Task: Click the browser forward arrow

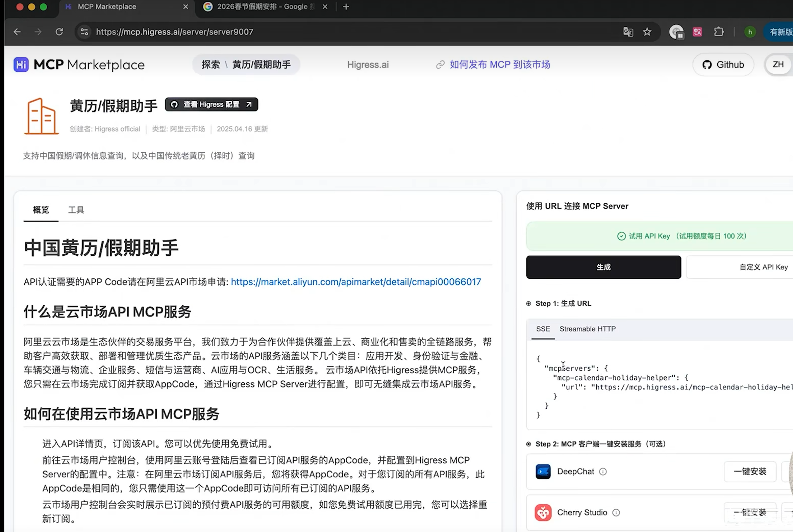Action: click(38, 32)
